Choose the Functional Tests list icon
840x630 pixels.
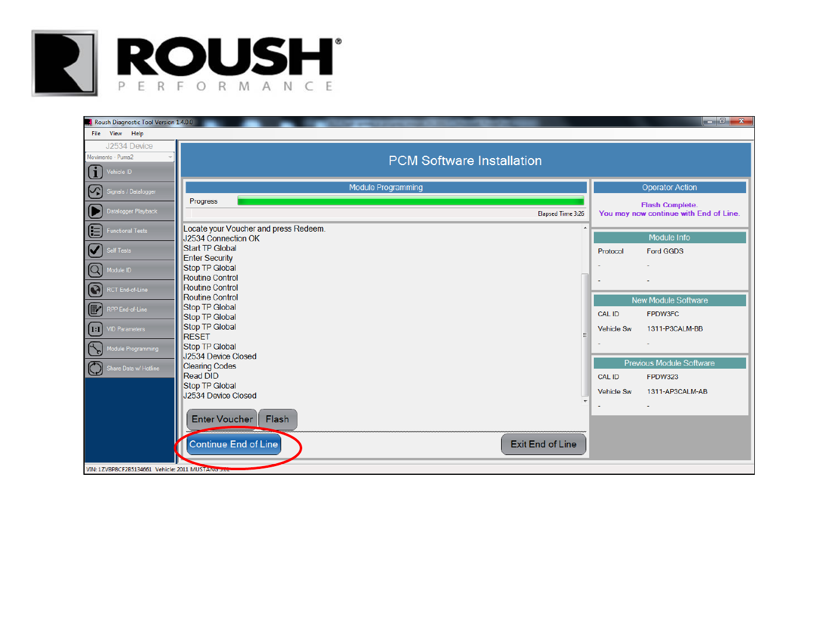[95, 231]
